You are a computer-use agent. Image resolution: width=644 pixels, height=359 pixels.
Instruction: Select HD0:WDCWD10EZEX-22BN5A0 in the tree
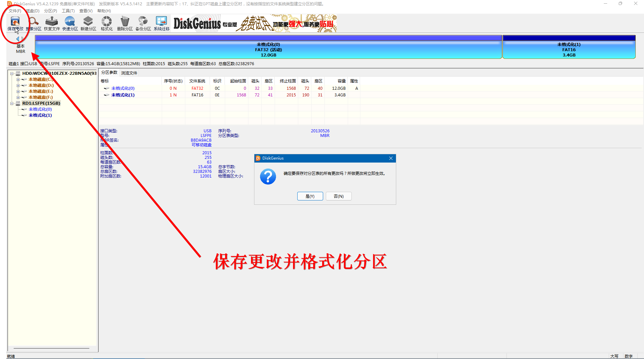tap(59, 73)
